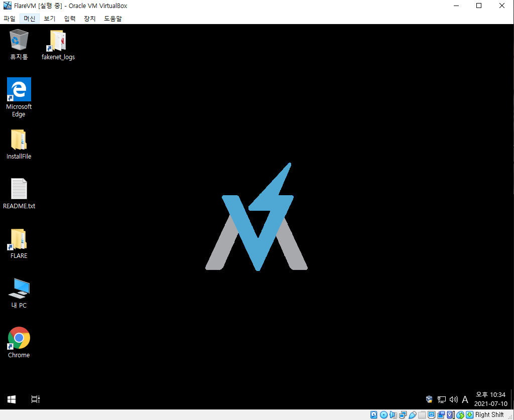This screenshot has width=514, height=420.
Task: Select the README.txt file
Action: 19,194
